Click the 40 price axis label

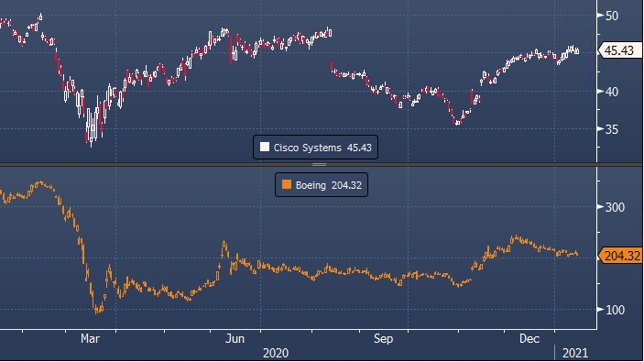[x=612, y=92]
